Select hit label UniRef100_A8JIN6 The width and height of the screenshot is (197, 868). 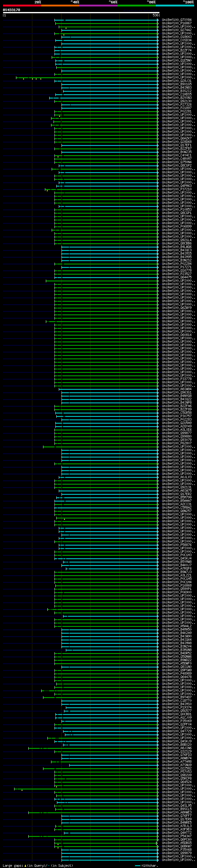(177, 749)
